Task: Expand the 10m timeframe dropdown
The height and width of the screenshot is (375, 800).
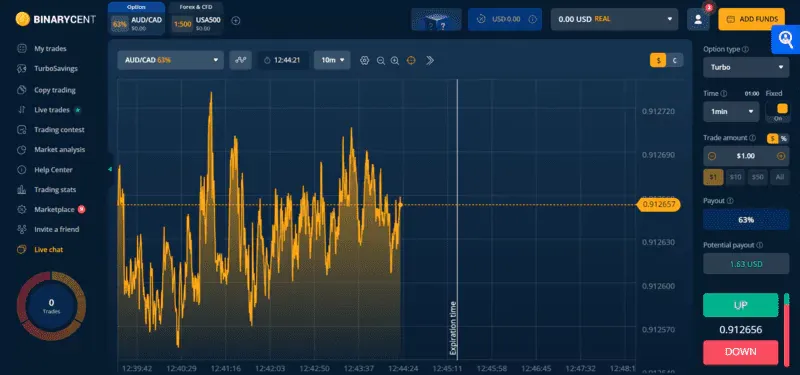Action: coord(332,60)
